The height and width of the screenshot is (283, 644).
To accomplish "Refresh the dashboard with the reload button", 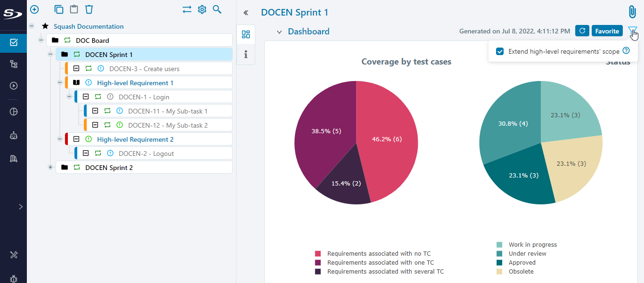I will coord(582,31).
